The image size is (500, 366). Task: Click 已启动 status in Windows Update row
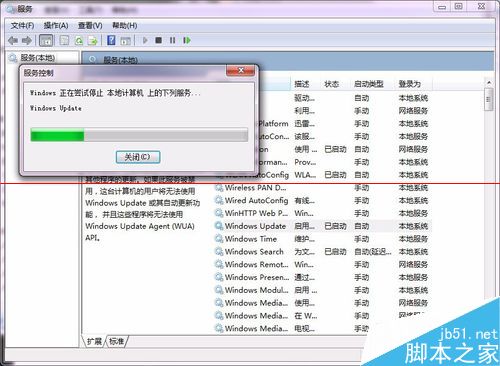(335, 226)
